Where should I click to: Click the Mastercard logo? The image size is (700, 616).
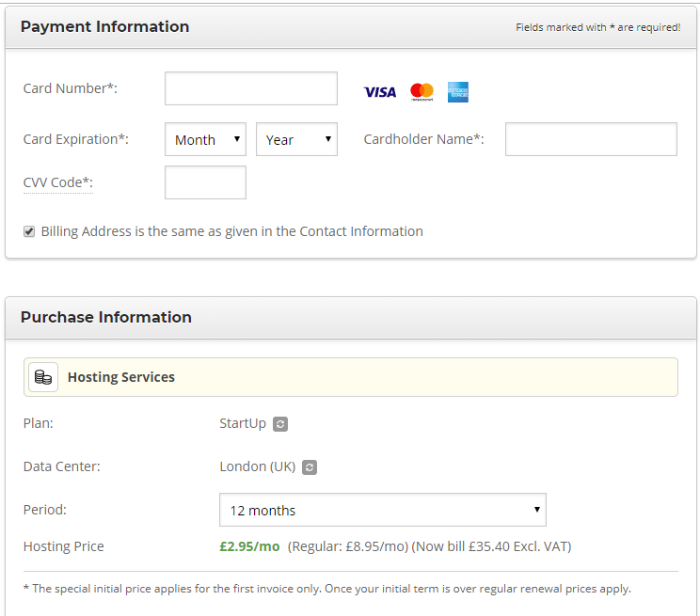[x=422, y=92]
